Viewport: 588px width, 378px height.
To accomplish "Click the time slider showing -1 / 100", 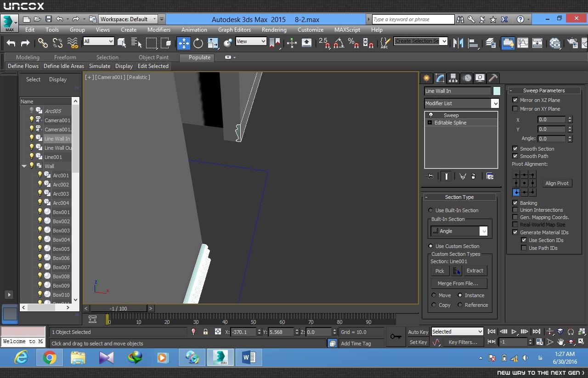I will click(x=119, y=309).
